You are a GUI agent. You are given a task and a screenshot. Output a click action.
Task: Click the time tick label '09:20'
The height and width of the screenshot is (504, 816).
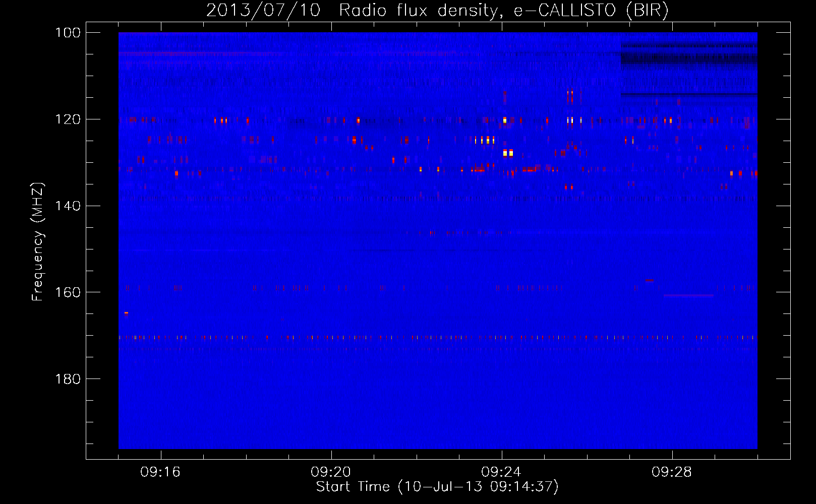[331, 472]
